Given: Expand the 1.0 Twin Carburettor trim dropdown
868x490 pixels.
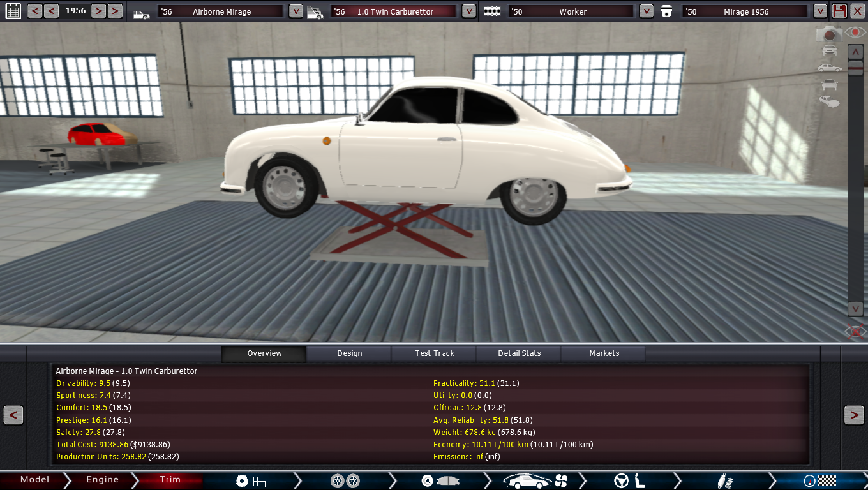Looking at the screenshot, I should [x=468, y=11].
